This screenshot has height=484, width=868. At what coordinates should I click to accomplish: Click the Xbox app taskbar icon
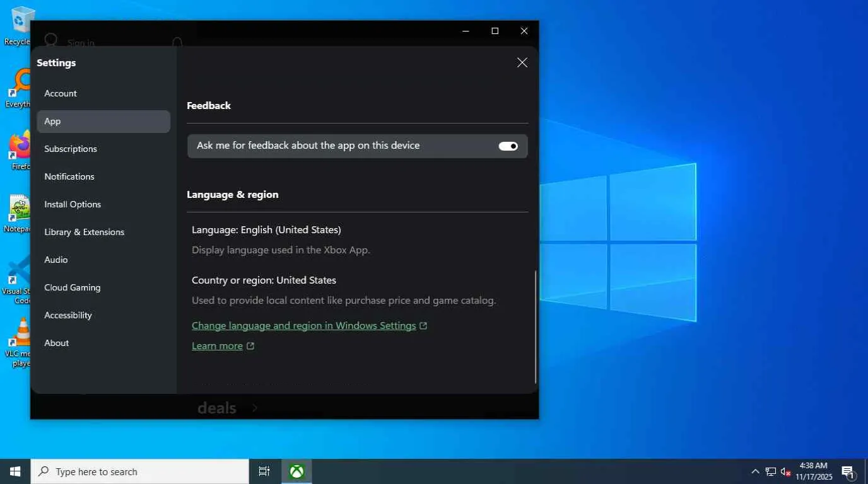coord(296,471)
